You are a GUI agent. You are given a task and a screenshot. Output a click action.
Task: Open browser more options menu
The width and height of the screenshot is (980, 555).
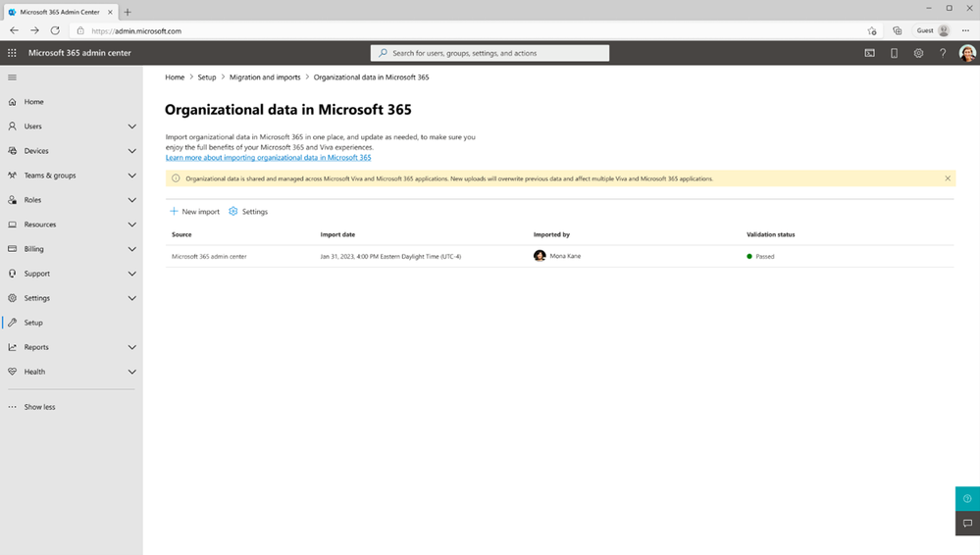tap(965, 30)
